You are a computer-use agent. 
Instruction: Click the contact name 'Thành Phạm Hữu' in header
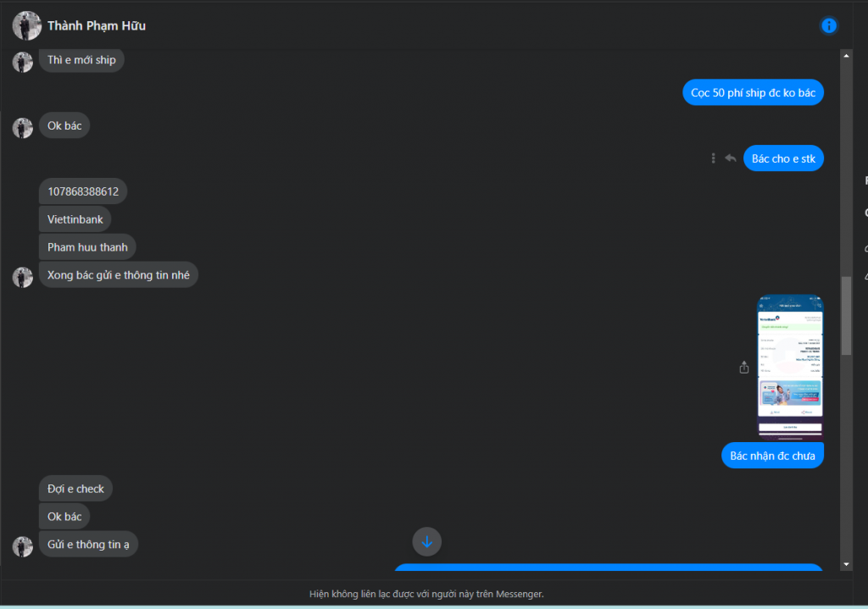tap(97, 25)
